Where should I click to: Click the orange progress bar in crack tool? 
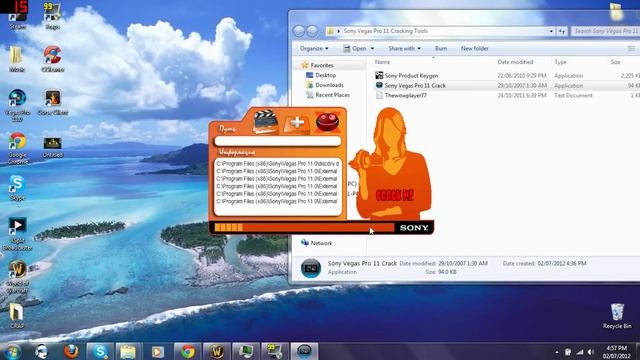point(304,227)
